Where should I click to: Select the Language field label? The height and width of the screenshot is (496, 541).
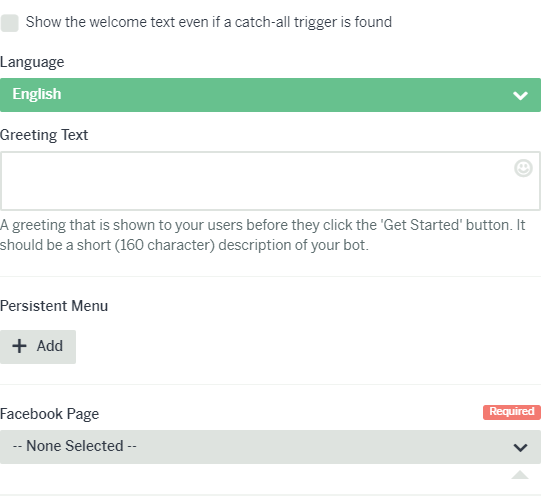coord(32,62)
